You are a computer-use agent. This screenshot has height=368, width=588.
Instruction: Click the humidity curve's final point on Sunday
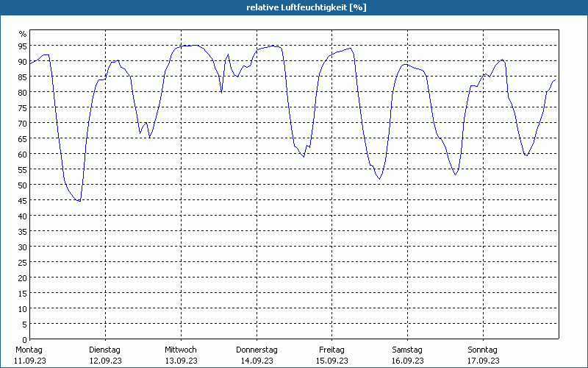pyautogui.click(x=556, y=79)
